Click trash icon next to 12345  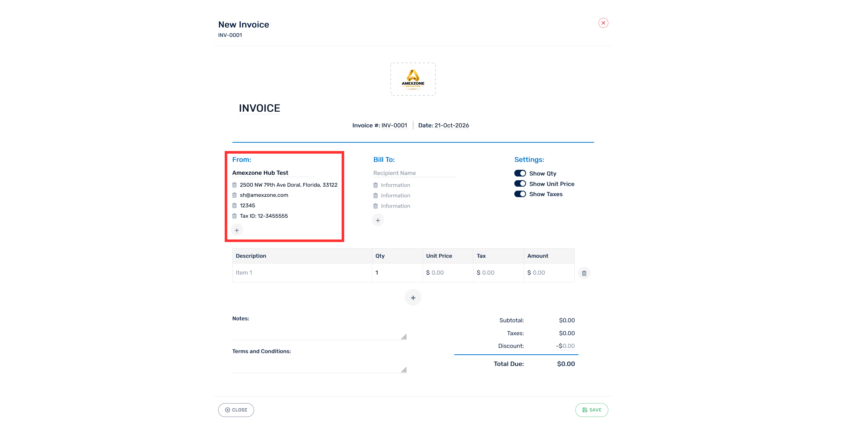tap(234, 205)
